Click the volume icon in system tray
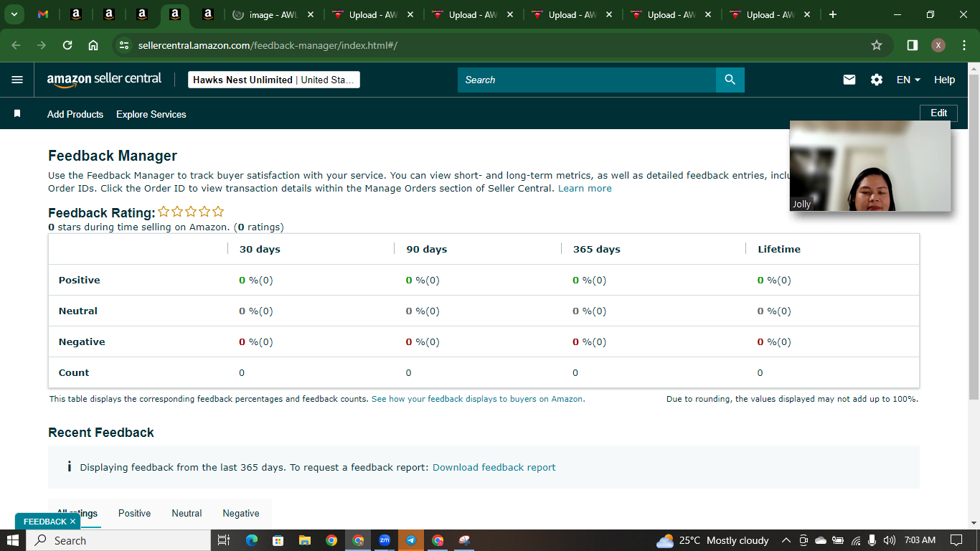The width and height of the screenshot is (980, 551). coord(890,540)
